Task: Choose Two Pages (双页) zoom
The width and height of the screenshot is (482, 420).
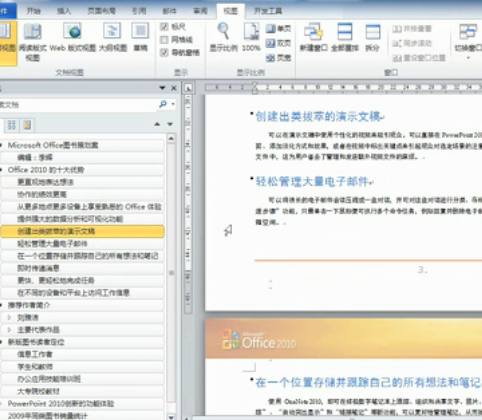Action: (278, 43)
